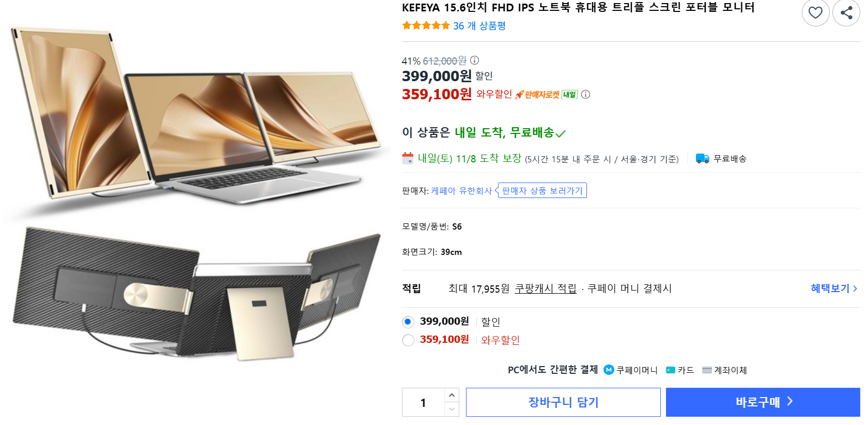Add item with 장바구니 담기 button

563,402
